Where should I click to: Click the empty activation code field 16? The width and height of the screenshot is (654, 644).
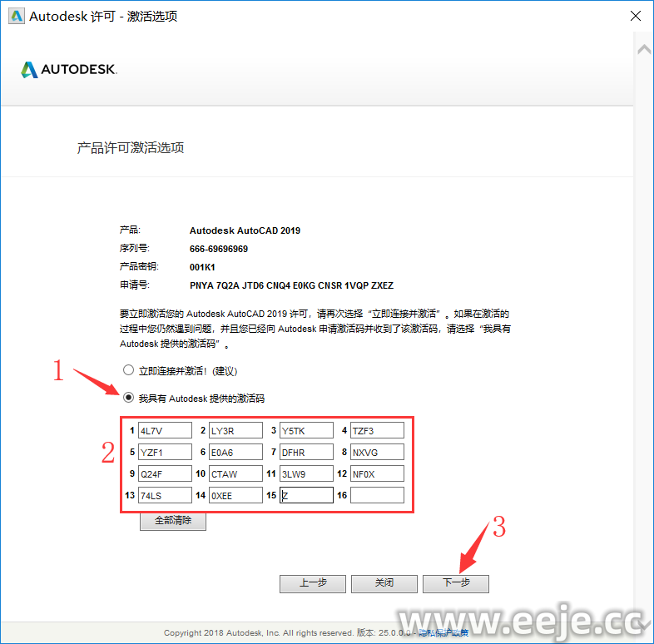pyautogui.click(x=377, y=496)
